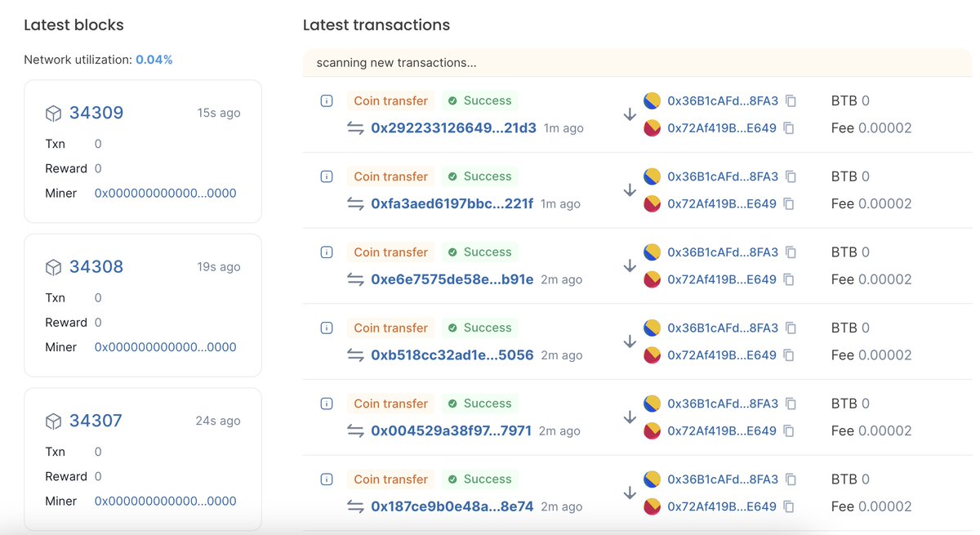Copy sender address in 0xb518cc32ad1e...5056 row
The height and width of the screenshot is (535, 980).
coord(791,328)
